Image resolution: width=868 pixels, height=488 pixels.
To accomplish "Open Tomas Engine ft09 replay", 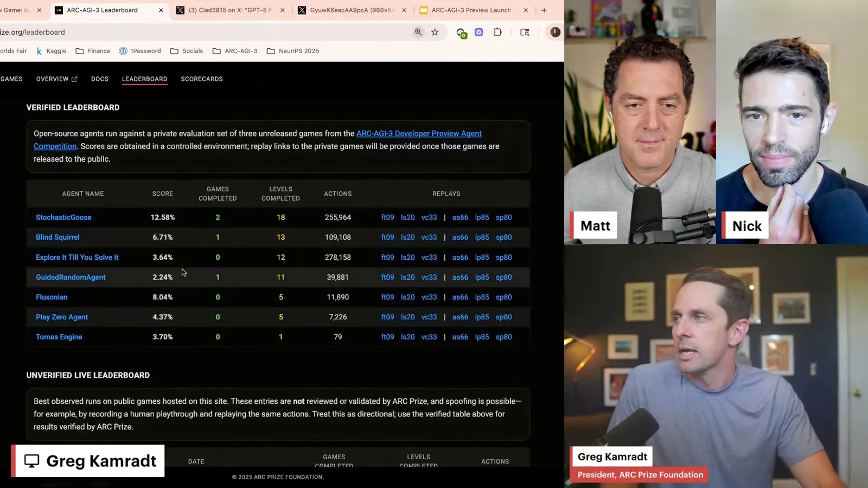I will tap(387, 337).
